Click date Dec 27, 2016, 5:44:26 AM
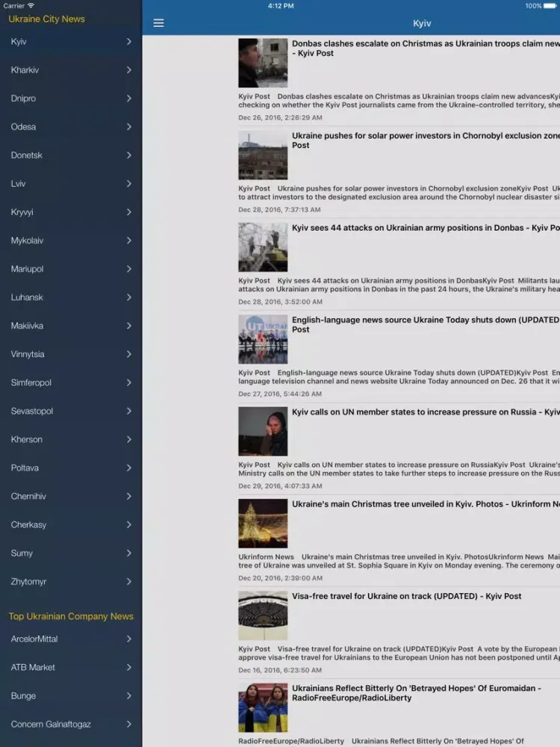The width and height of the screenshot is (560, 747). [280, 394]
